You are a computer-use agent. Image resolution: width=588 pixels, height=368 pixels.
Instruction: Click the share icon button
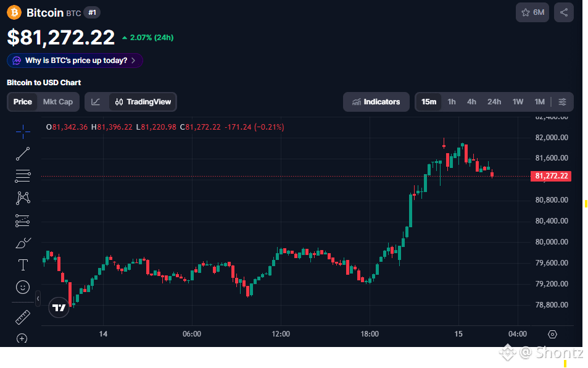[563, 12]
